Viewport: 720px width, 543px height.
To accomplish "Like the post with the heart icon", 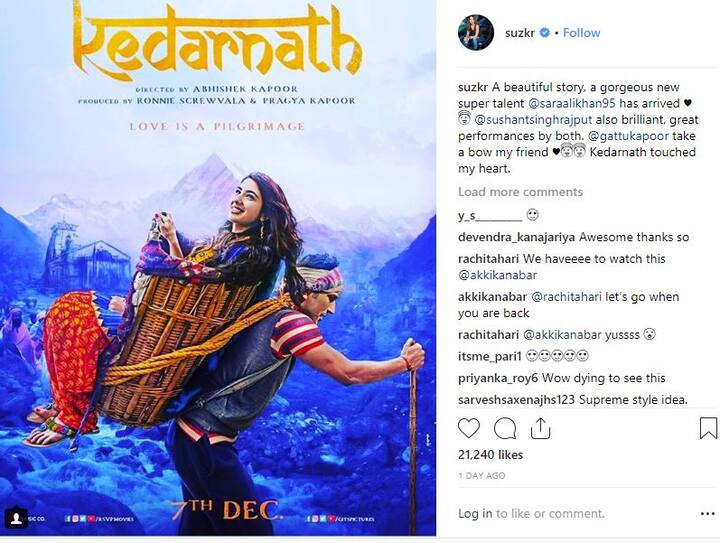I will tap(469, 428).
